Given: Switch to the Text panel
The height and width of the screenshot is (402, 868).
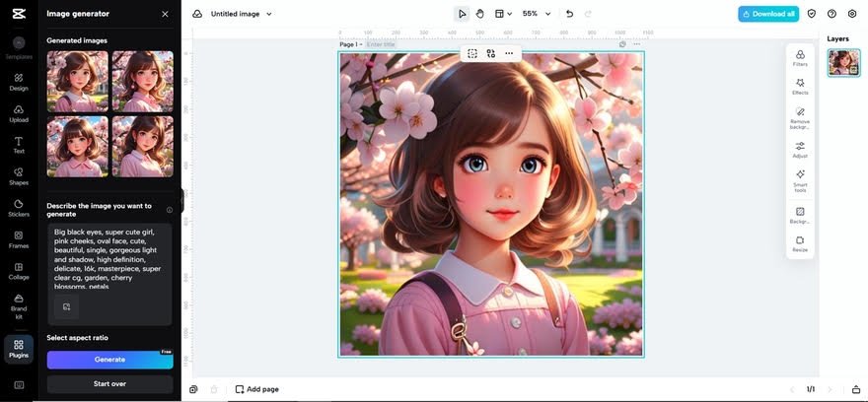Looking at the screenshot, I should [19, 145].
